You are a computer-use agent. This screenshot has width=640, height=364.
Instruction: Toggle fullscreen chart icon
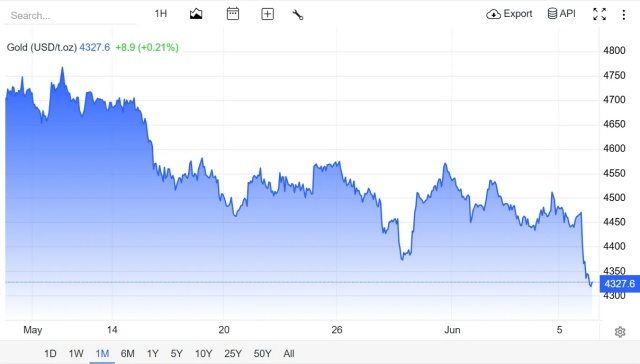pyautogui.click(x=599, y=14)
